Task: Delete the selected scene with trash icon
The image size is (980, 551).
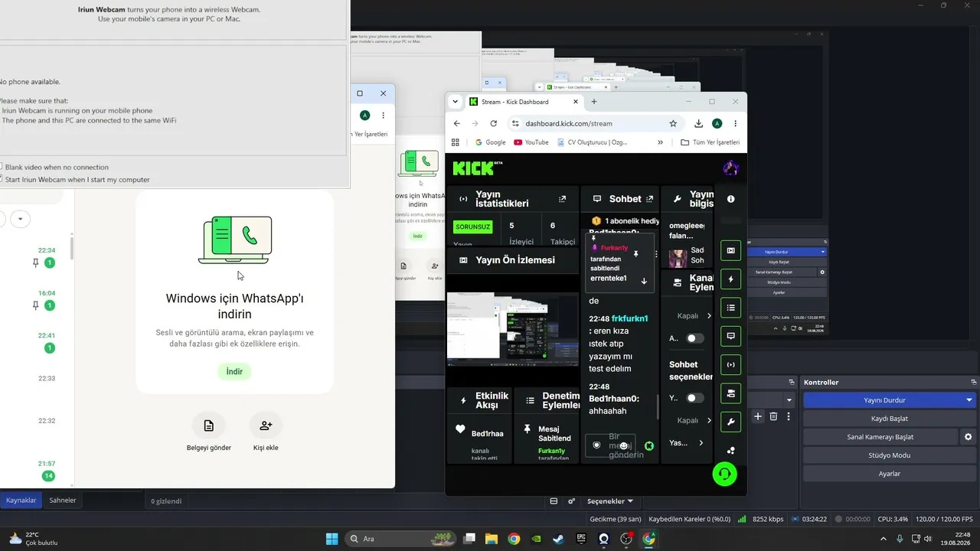Action: click(773, 416)
